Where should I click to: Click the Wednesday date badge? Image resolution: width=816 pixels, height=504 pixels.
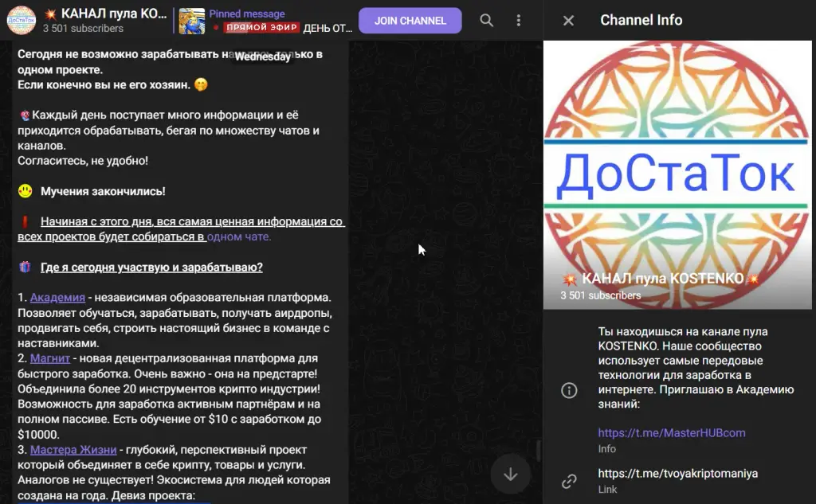(262, 57)
